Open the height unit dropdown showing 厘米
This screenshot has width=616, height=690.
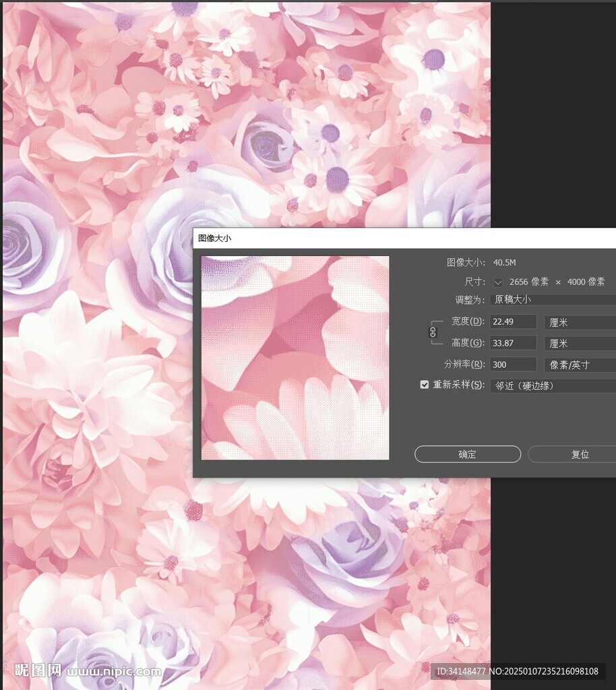pos(581,343)
